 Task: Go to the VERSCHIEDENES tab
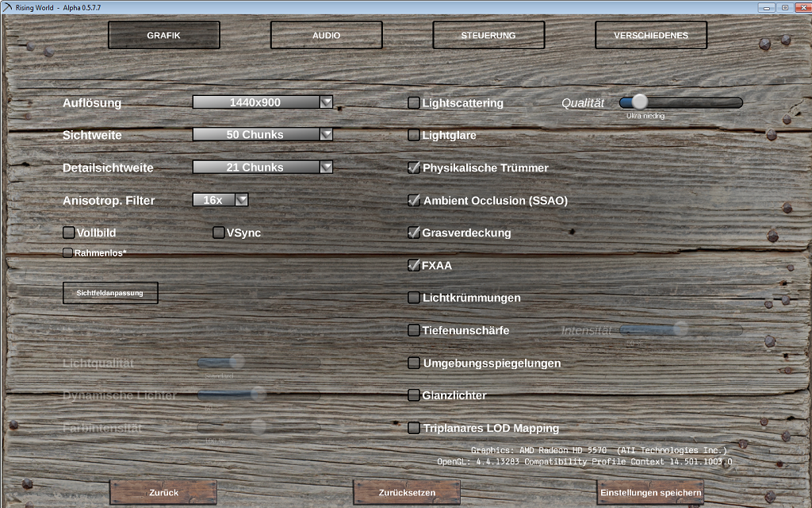click(650, 36)
